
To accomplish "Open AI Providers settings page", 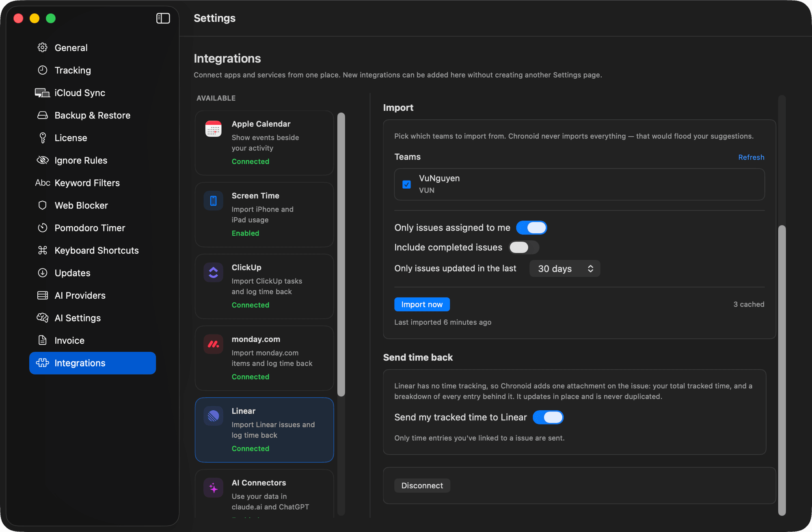I will point(93,295).
